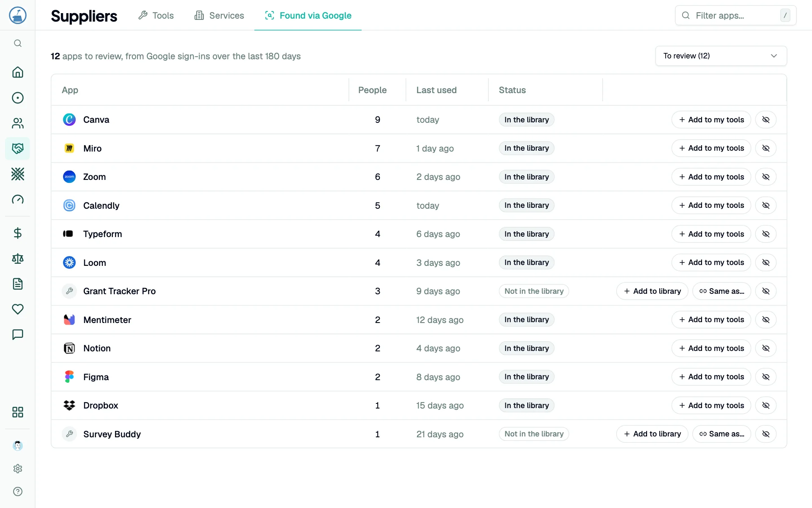The image size is (812, 508).
Task: Open the crossed-pattern icon in the sidebar
Action: [18, 174]
